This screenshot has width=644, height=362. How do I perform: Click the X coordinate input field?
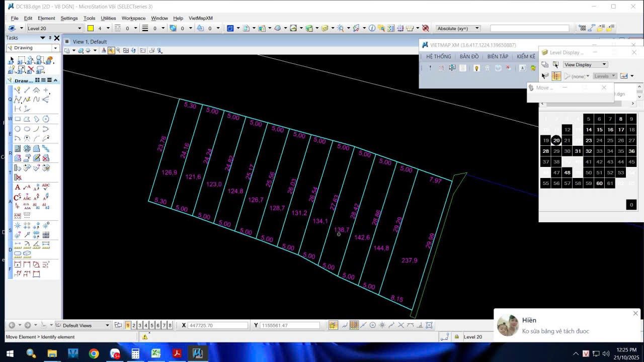coord(217,325)
